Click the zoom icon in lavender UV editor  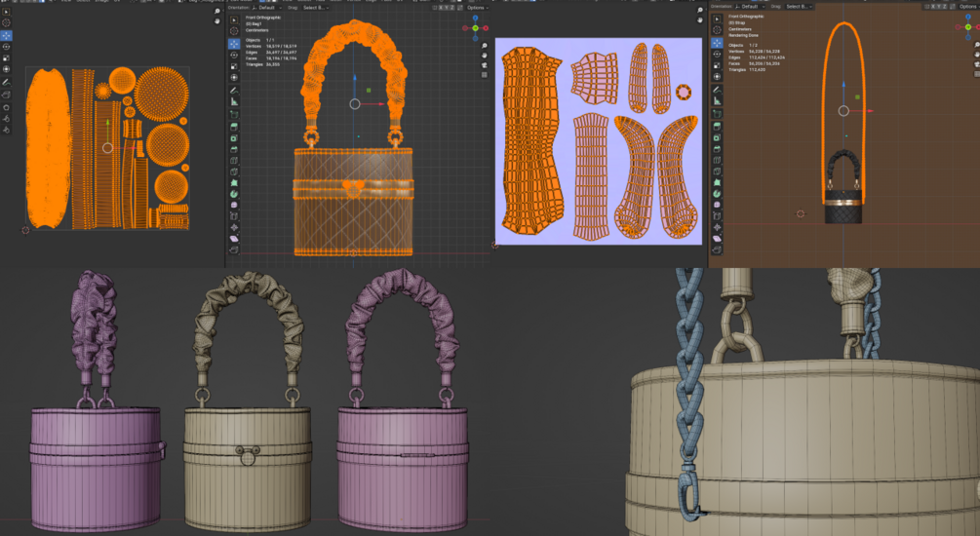[700, 10]
